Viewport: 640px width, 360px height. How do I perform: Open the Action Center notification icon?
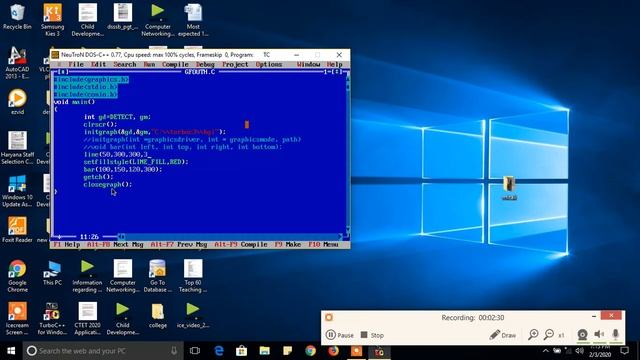click(624, 351)
